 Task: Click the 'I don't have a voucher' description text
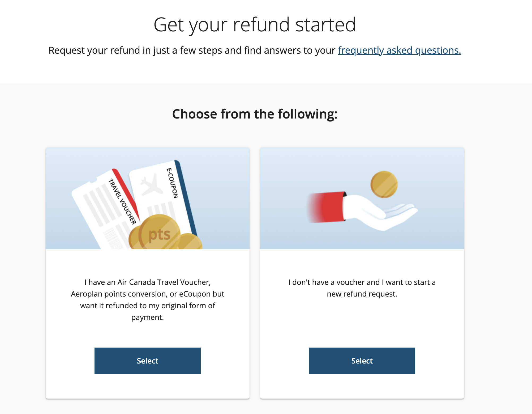(x=362, y=288)
